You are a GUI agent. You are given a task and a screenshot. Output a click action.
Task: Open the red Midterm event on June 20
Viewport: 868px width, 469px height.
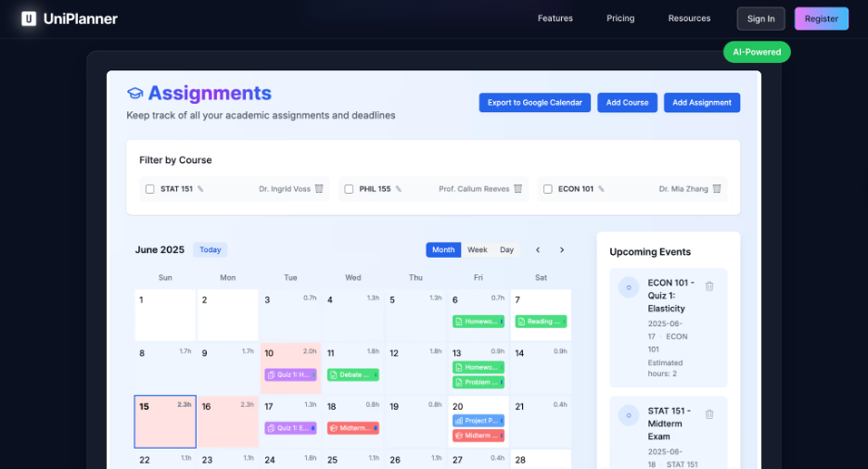coord(479,436)
